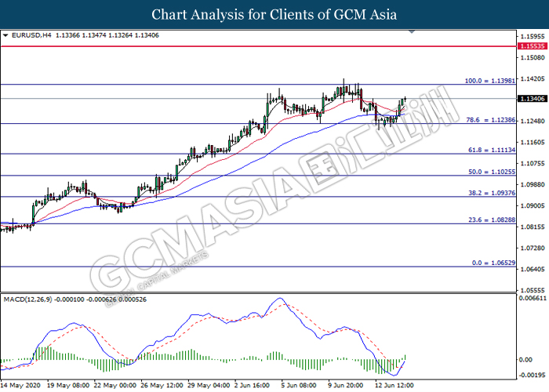The image size is (549, 392).
Task: Click the 1.15080 price scale value
Action: 533,57
